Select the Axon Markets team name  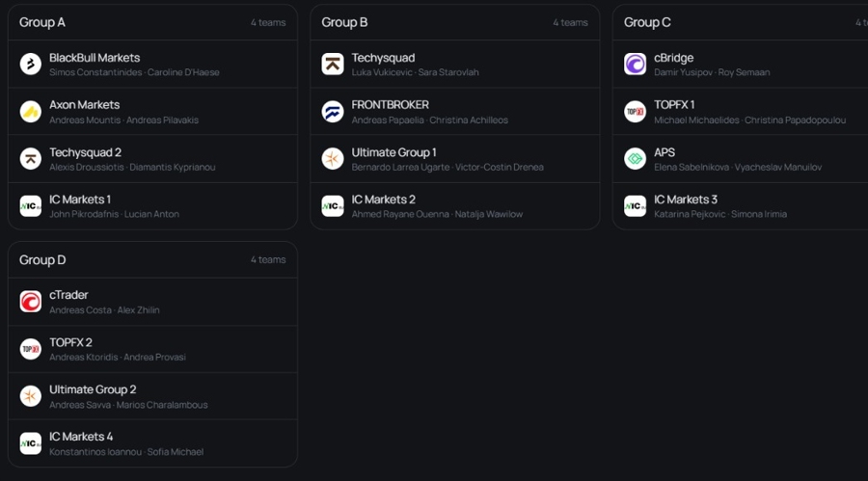[x=84, y=105]
